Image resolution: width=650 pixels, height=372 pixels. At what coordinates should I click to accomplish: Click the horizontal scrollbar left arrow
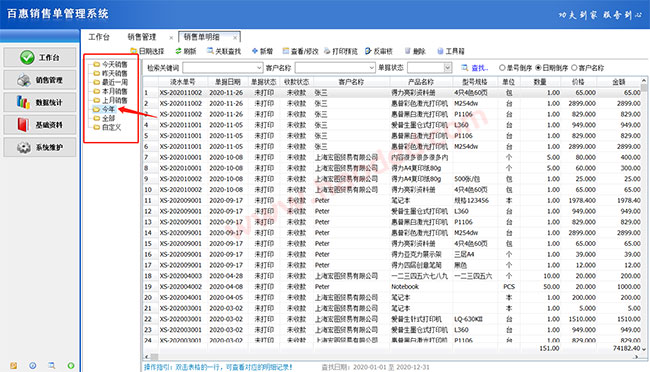coord(146,357)
